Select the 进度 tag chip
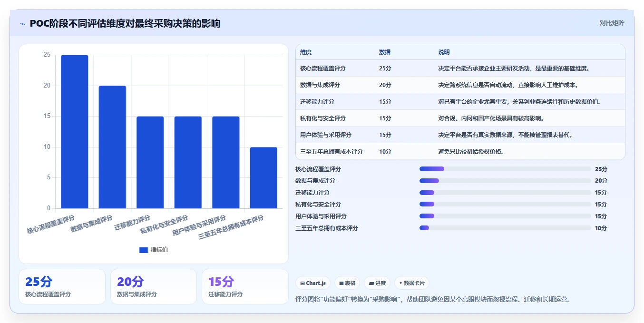The height and width of the screenshot is (323, 644). tap(377, 283)
